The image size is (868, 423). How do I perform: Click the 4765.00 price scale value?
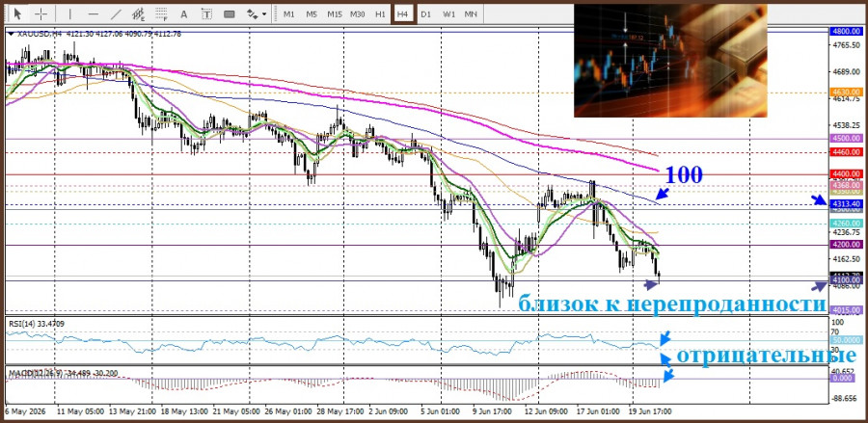tap(846, 44)
